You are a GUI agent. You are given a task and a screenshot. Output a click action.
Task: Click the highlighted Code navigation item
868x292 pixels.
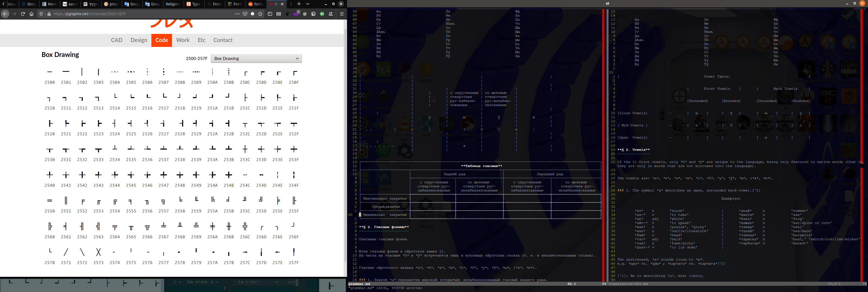point(162,40)
